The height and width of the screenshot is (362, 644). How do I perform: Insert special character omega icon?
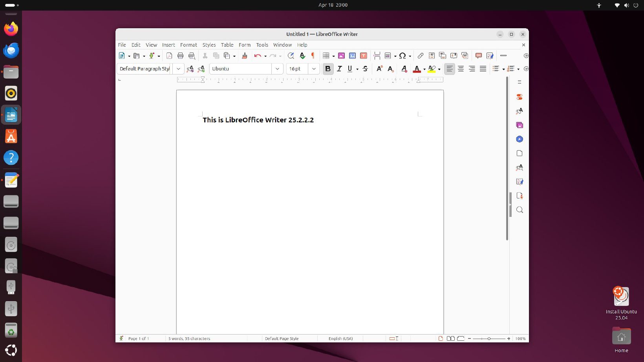[x=402, y=56]
